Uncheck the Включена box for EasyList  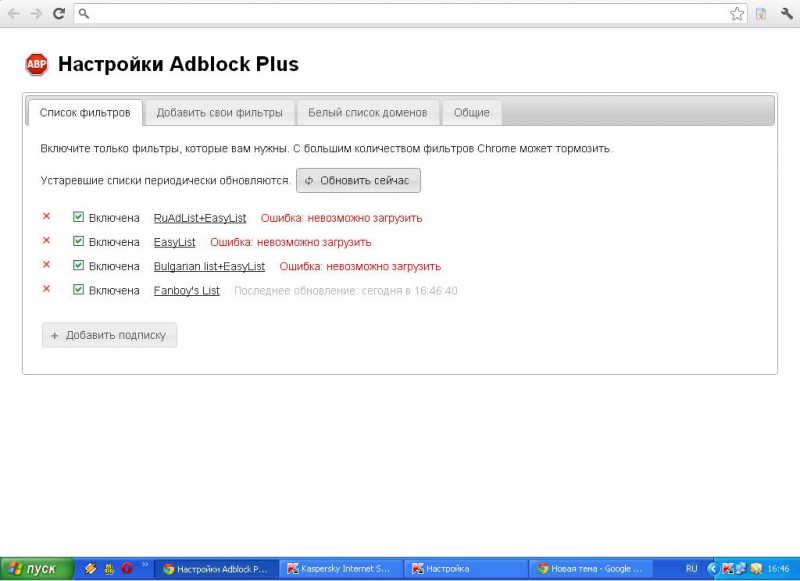(78, 241)
